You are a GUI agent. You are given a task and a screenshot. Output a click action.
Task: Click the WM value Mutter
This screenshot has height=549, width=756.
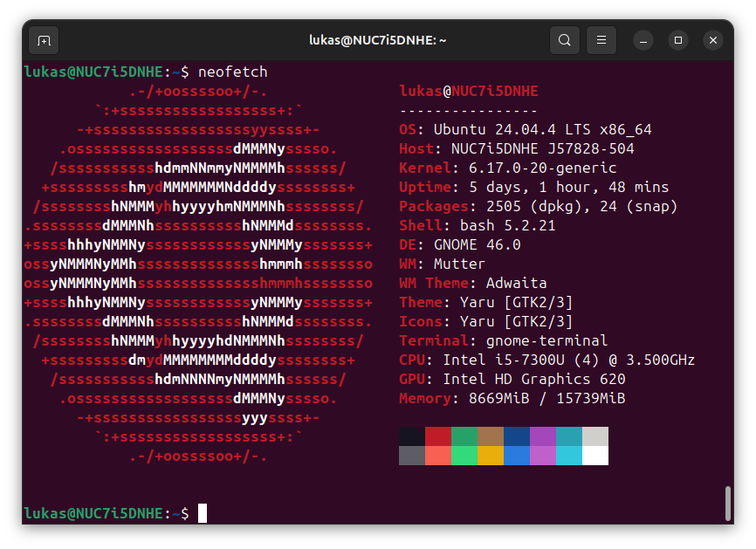459,264
